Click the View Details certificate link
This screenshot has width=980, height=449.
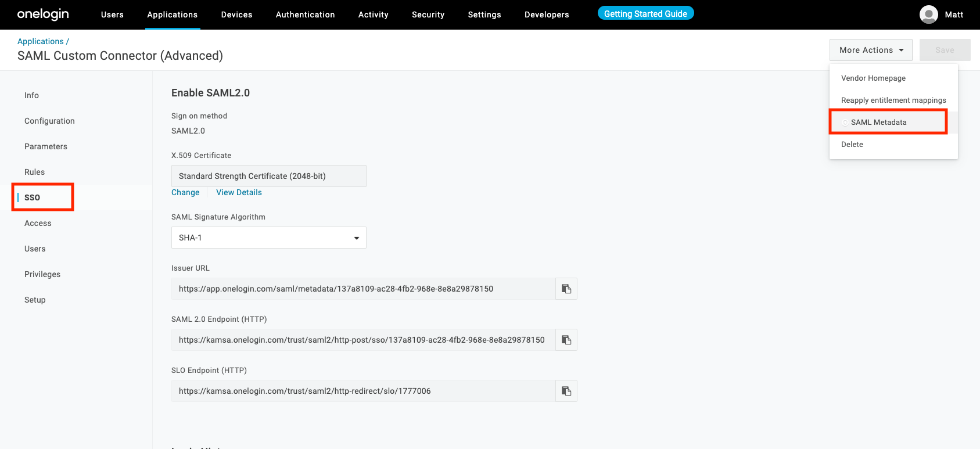click(x=239, y=192)
